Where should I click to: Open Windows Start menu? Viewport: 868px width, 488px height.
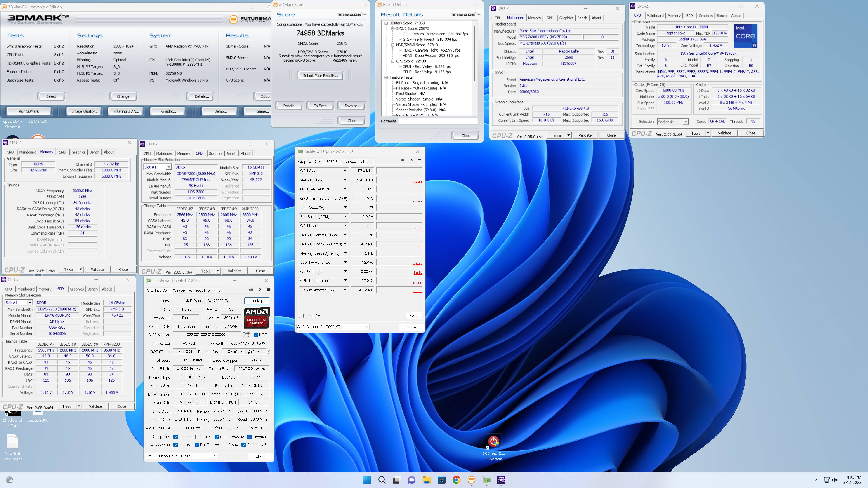tap(367, 480)
